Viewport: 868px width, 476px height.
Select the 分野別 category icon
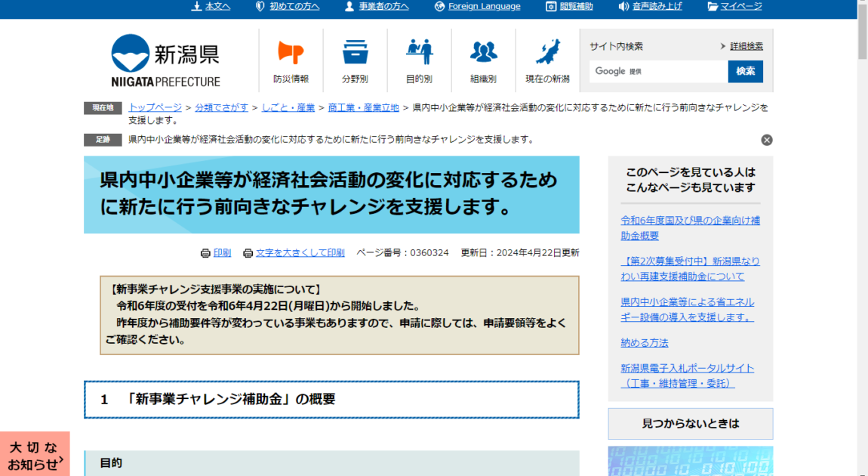point(355,53)
